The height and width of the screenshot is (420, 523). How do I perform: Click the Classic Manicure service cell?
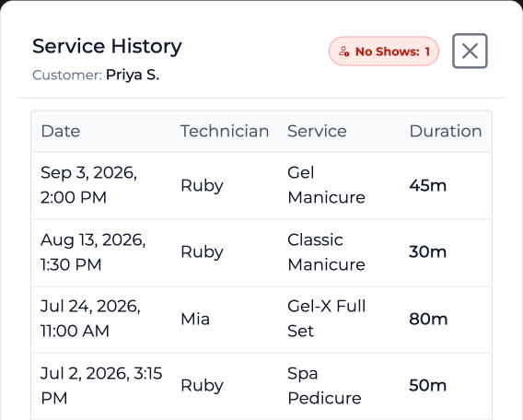tap(326, 252)
